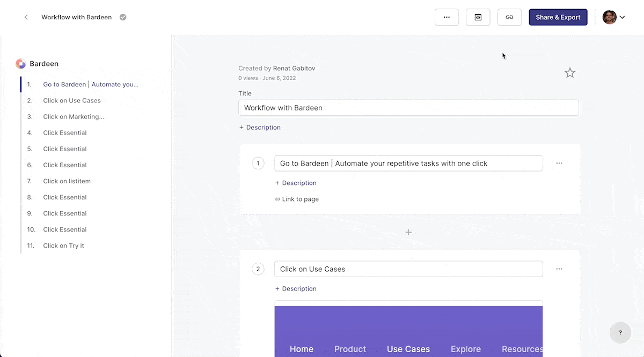Viewport: 644px width, 357px height.
Task: Click the verified checkmark beside the workflow title
Action: [x=123, y=17]
